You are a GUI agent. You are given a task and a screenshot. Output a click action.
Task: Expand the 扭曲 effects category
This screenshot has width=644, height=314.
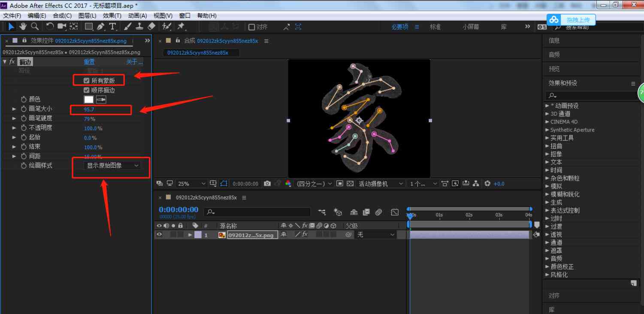(547, 146)
